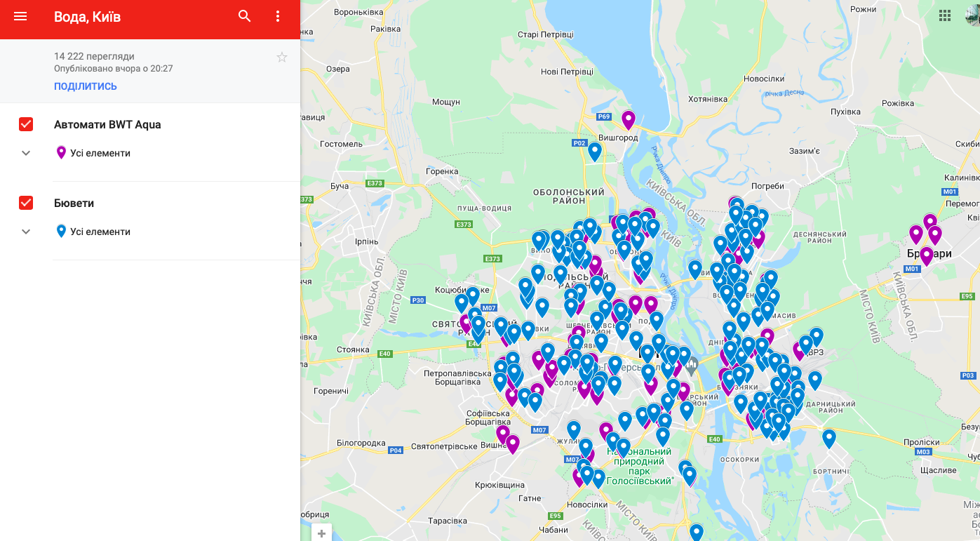Expand Автомати BWT Aqua elements list

click(x=26, y=153)
